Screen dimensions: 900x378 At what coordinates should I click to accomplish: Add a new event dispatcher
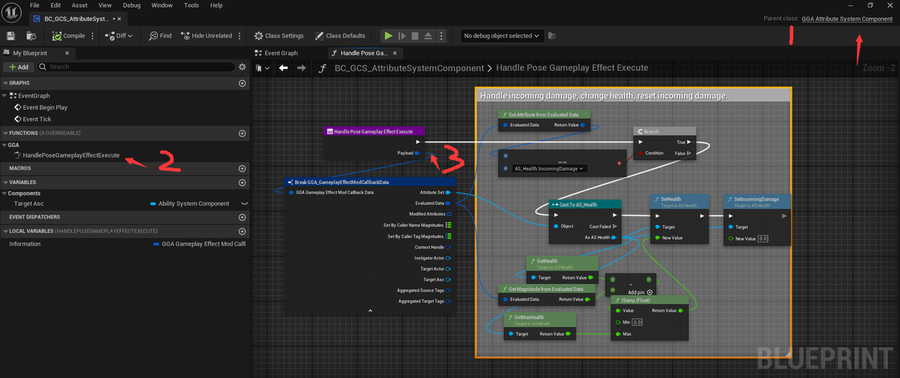(x=242, y=217)
